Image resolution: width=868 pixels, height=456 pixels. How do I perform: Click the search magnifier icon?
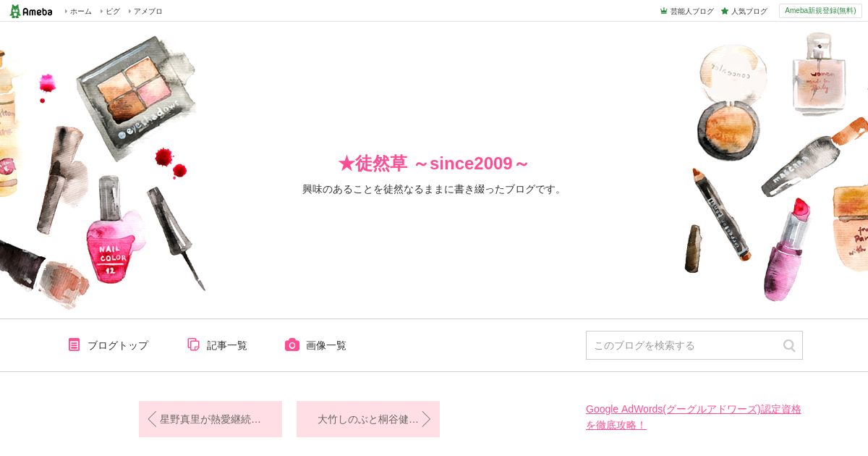pyautogui.click(x=789, y=345)
